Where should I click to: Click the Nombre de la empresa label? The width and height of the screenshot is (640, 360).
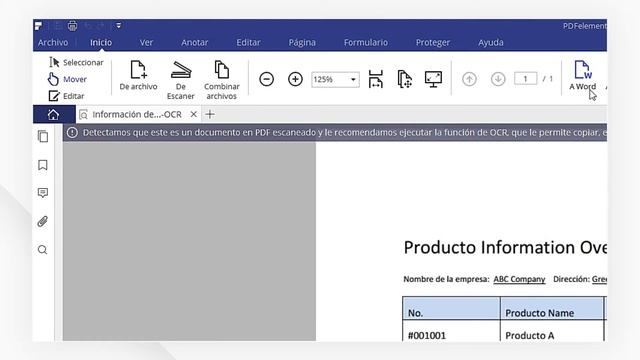[446, 279]
